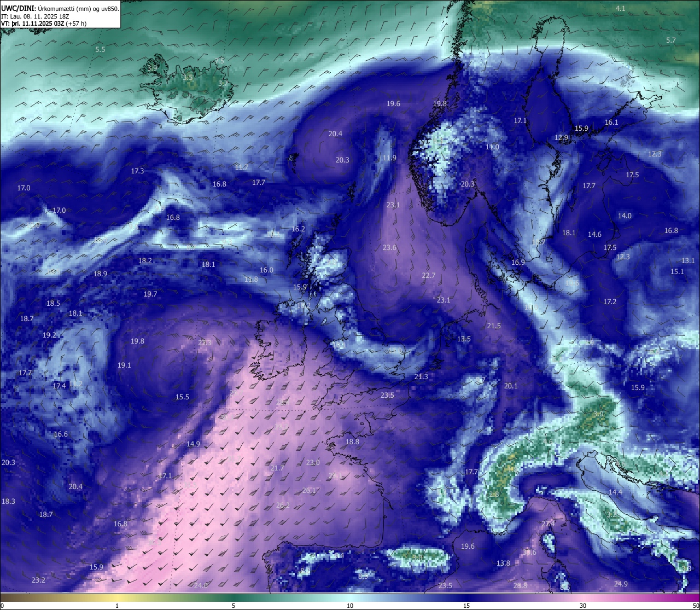
Task: Click the 18.3 value label
Action: 8,502
